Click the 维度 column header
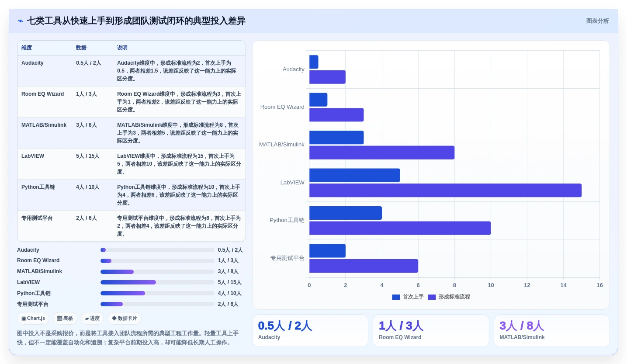Viewport: 627px width, 364px height. pyautogui.click(x=27, y=48)
